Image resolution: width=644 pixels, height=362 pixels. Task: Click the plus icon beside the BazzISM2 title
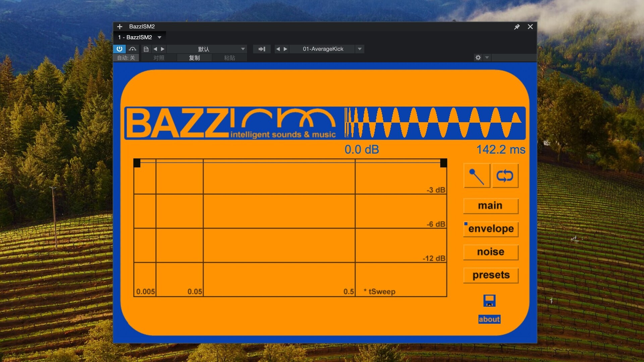pyautogui.click(x=120, y=26)
